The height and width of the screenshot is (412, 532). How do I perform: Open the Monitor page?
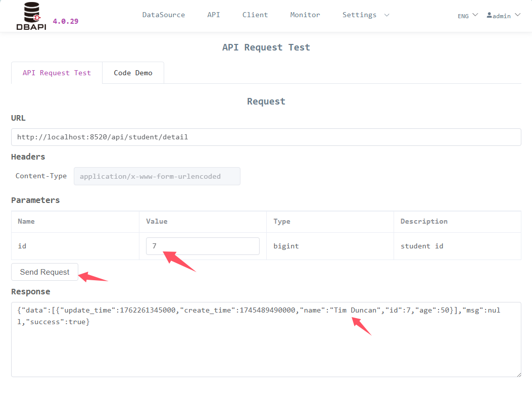point(305,15)
